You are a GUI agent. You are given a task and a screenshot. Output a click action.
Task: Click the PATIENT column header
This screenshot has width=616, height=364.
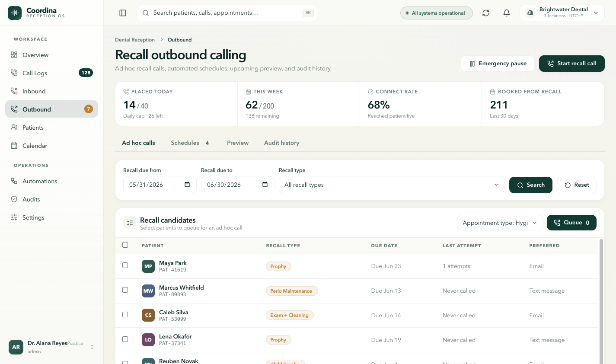point(153,246)
